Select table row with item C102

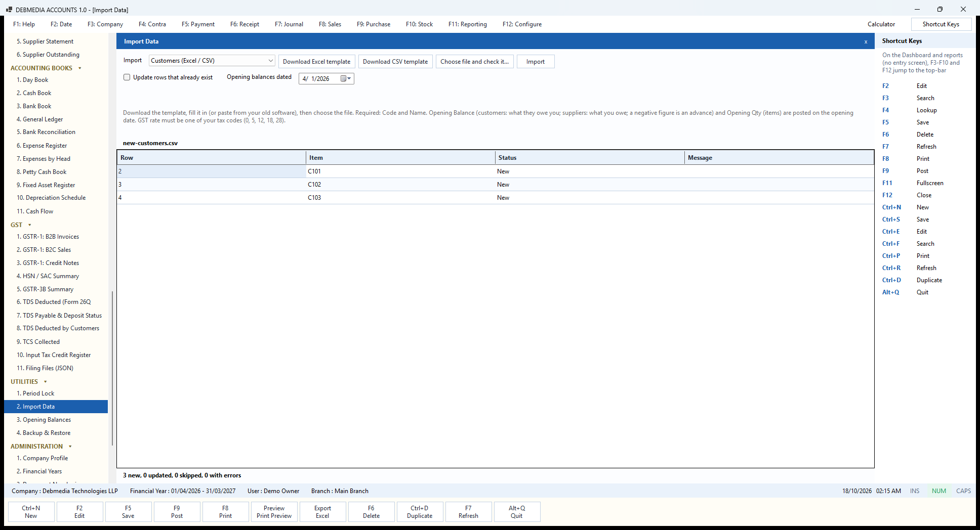point(495,185)
